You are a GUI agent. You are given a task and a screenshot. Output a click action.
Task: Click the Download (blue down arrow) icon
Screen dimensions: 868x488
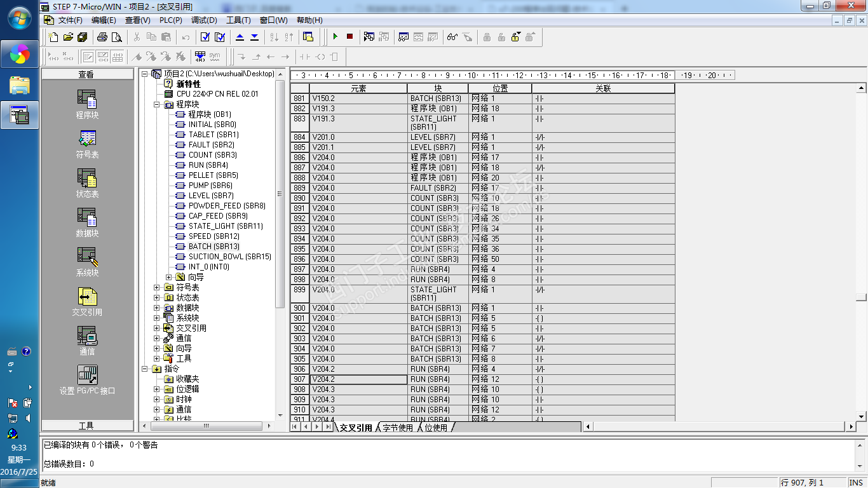[x=254, y=37]
